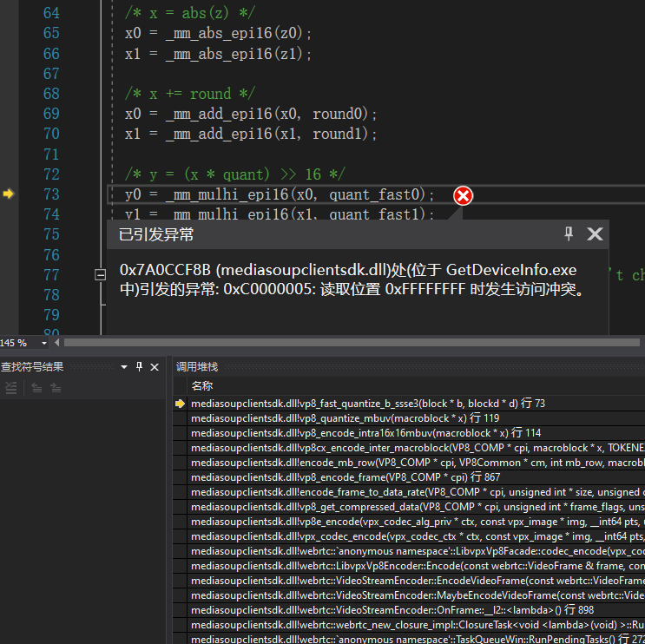Click the comment /* y = (x * quant) >> 16 */
Screen dimensions: 645x644
click(x=235, y=174)
